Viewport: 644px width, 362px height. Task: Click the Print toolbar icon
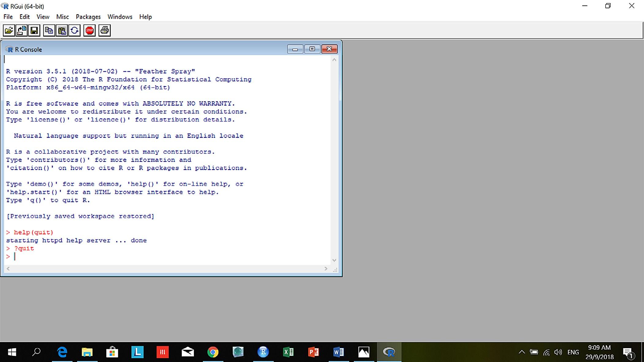(104, 30)
